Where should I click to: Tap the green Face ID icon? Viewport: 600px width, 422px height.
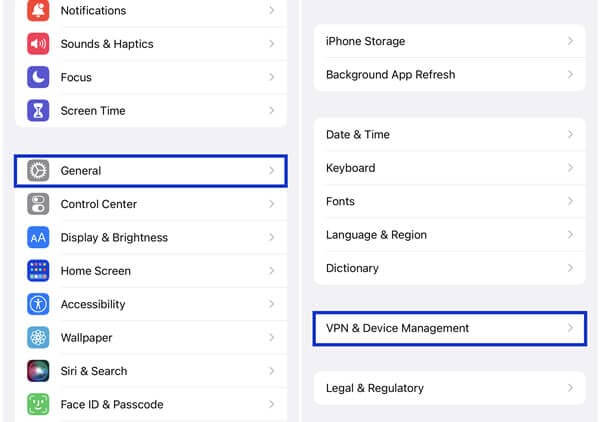[38, 405]
